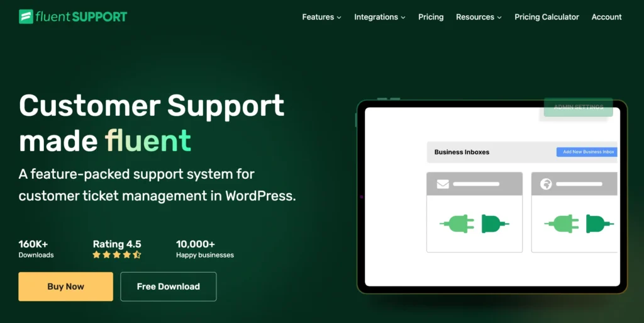Click the Business Inboxes heading
Viewport: 644px width, 323px height.
pyautogui.click(x=462, y=152)
